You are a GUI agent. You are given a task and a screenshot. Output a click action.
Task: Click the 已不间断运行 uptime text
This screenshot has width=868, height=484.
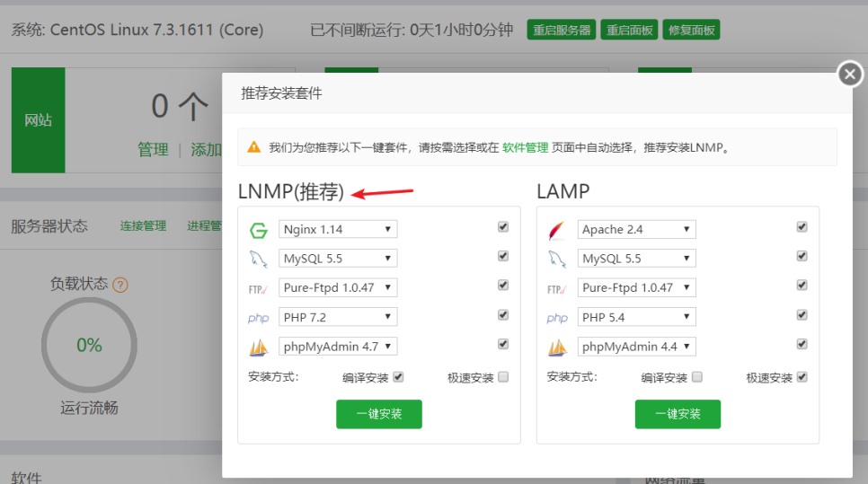point(412,30)
